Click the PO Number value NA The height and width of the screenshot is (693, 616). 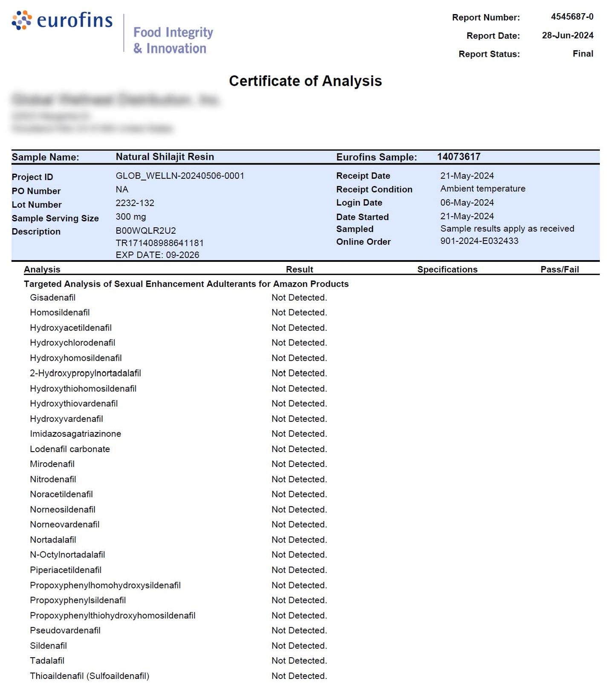122,189
